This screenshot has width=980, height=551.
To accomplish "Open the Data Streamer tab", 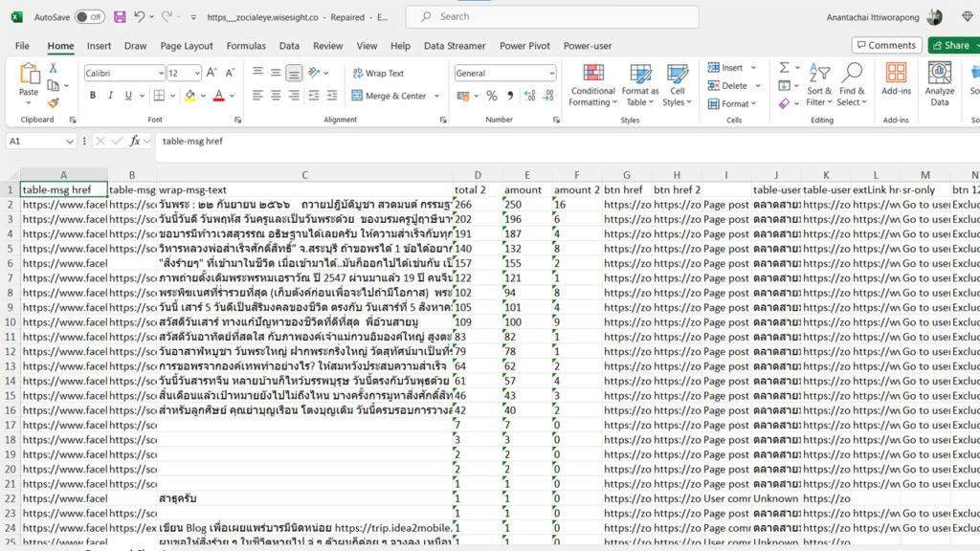I will tap(455, 46).
